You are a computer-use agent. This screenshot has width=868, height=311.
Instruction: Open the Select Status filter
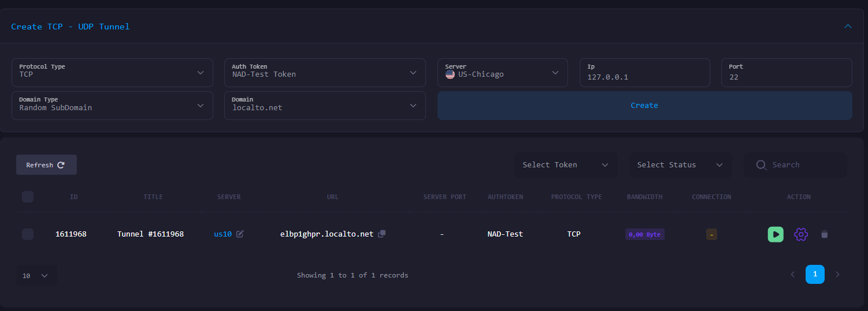coord(680,165)
